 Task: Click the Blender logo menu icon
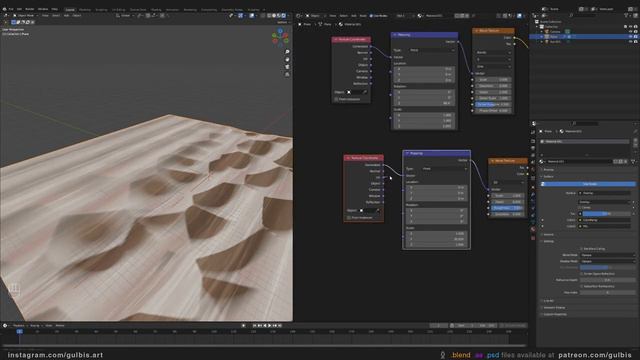(x=4, y=9)
